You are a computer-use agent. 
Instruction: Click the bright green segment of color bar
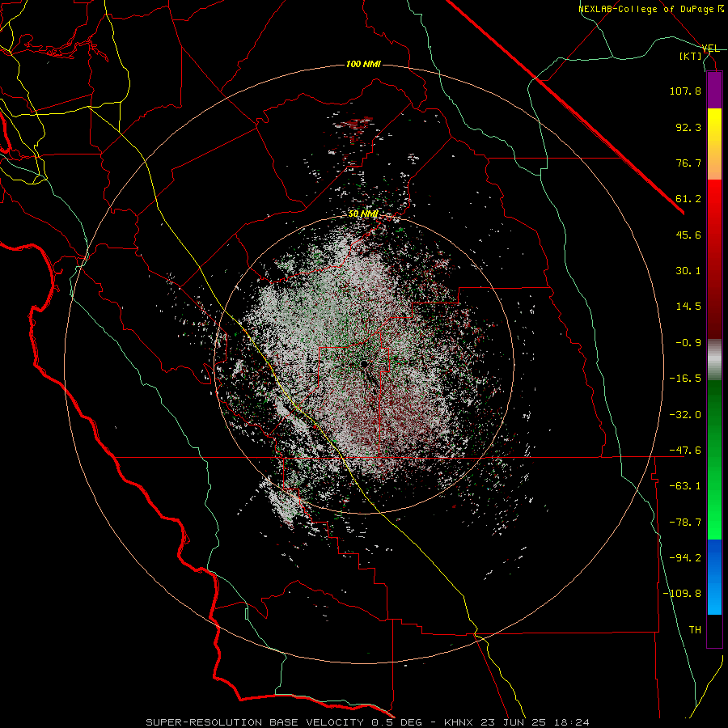tap(714, 459)
